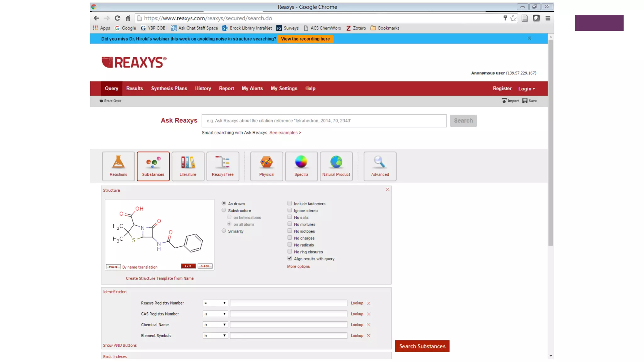The image size is (644, 362).
Task: Click the vertical page scrollbar
Action: pos(551,141)
